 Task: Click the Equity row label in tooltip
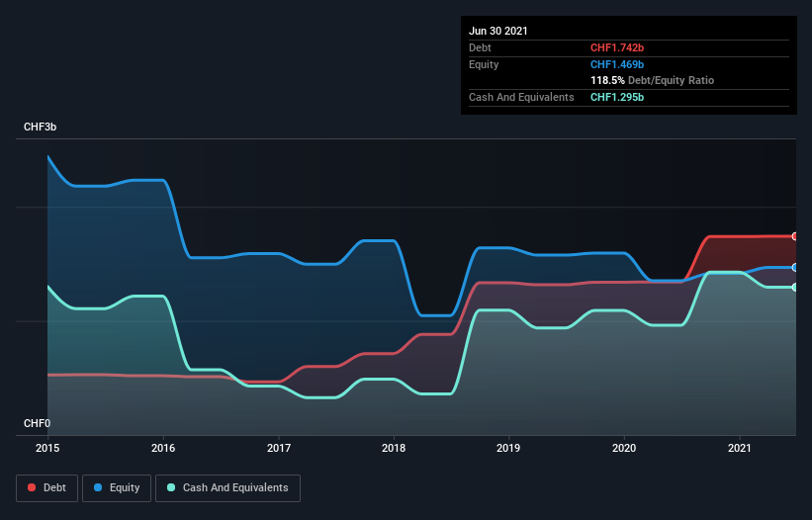(484, 64)
